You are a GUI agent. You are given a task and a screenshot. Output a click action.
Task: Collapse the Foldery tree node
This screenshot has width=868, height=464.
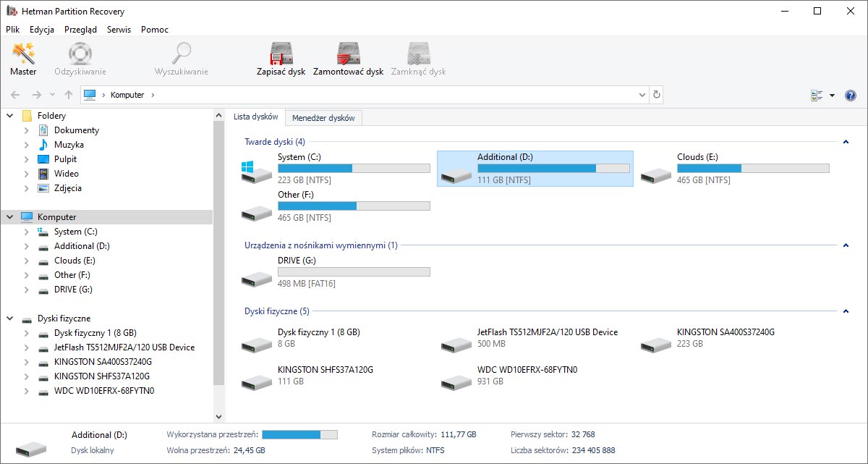coord(9,116)
